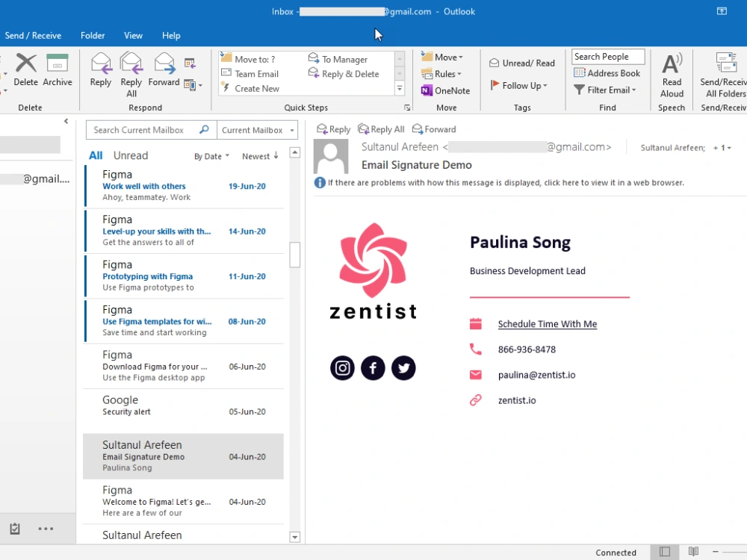Open the Help tab
Image resolution: width=747 pixels, height=560 pixels.
click(171, 35)
